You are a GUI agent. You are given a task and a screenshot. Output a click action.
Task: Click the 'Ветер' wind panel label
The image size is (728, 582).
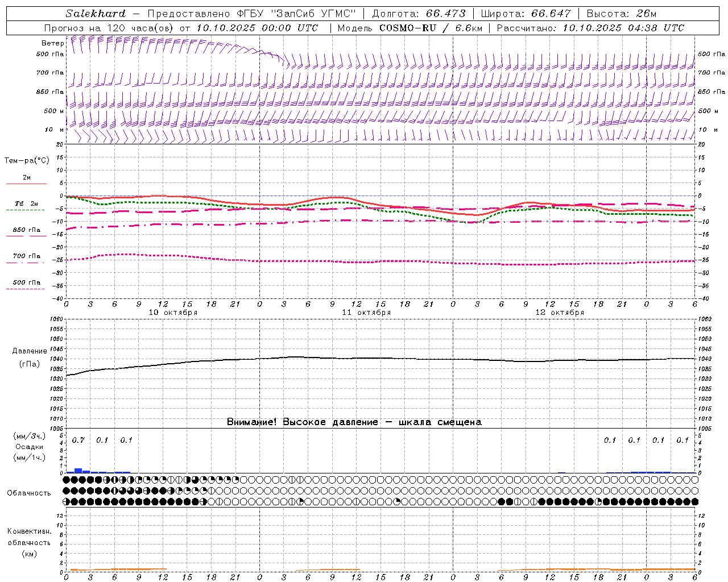(x=52, y=43)
